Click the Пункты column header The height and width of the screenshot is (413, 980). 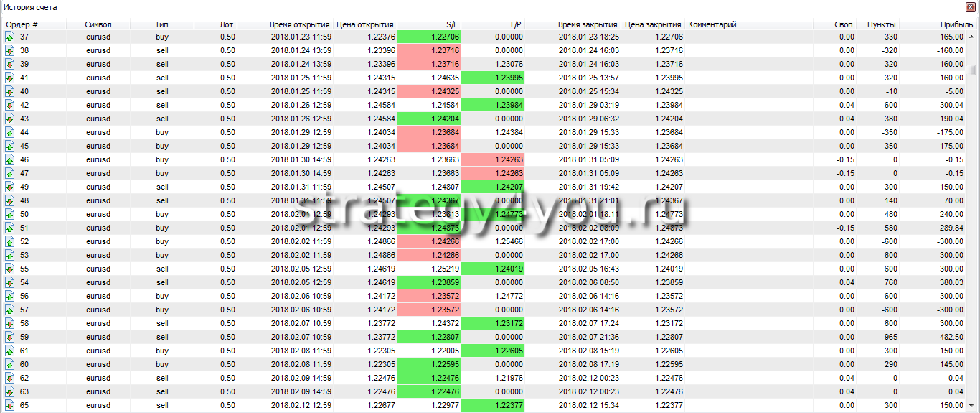(x=881, y=24)
